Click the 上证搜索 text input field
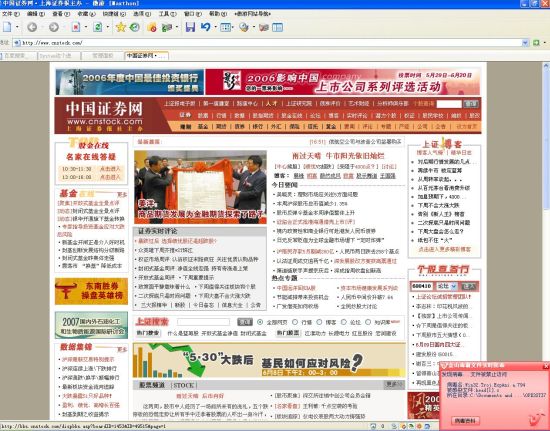This screenshot has width=550, height=431. 203,322
